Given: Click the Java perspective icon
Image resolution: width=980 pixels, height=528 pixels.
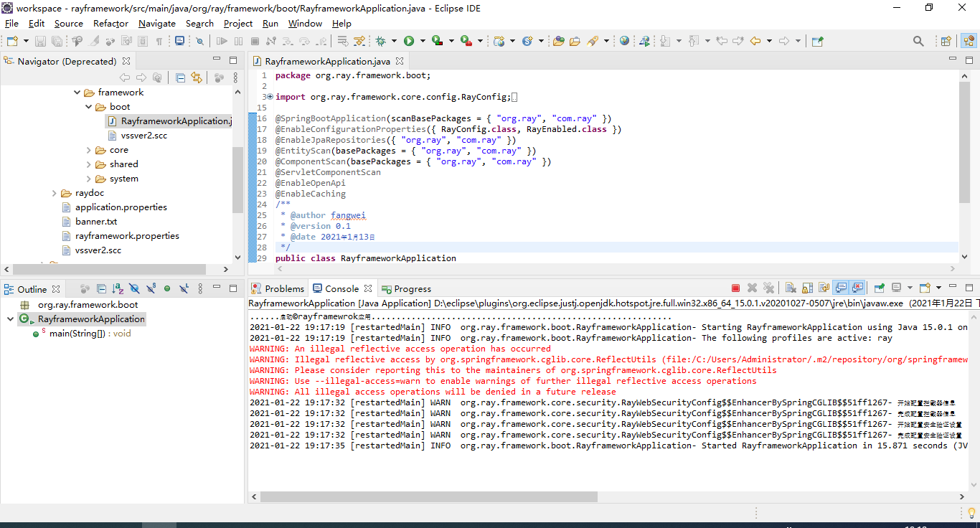Looking at the screenshot, I should (969, 41).
